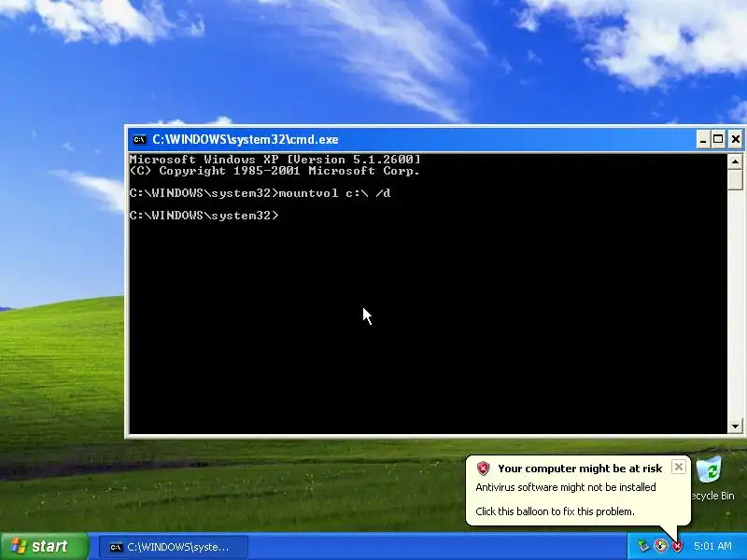Click the cmd scrollbar thumb
The image size is (747, 560).
[x=735, y=179]
